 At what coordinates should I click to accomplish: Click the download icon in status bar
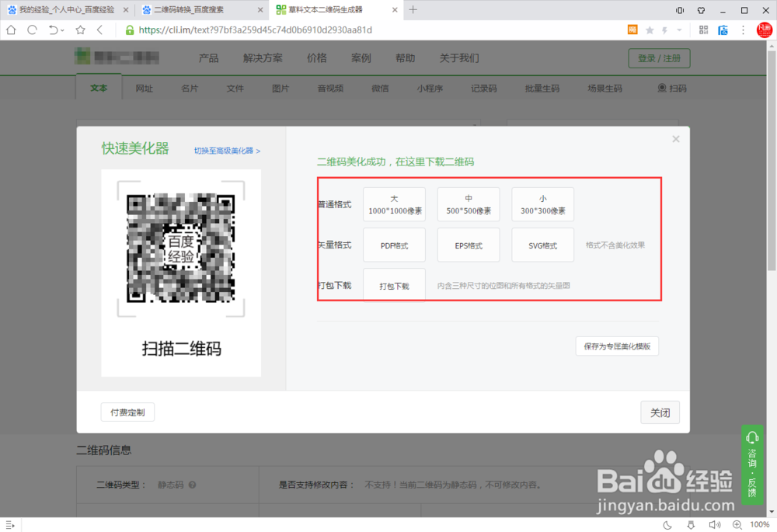[691, 524]
